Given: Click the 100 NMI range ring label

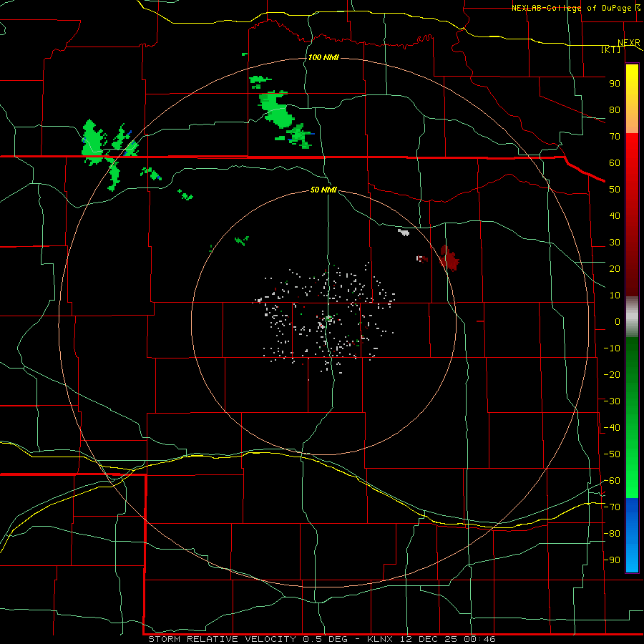Looking at the screenshot, I should (x=323, y=57).
